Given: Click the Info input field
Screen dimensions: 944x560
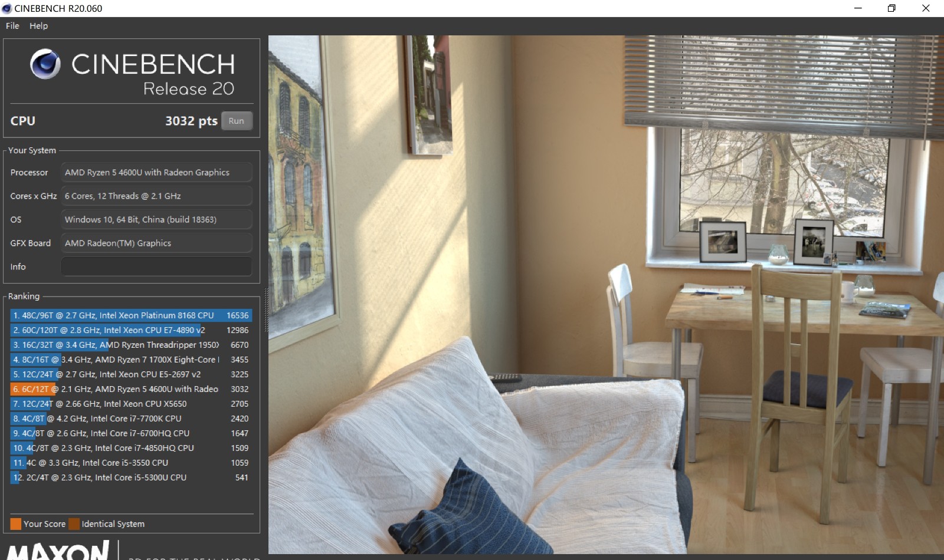Looking at the screenshot, I should click(156, 266).
